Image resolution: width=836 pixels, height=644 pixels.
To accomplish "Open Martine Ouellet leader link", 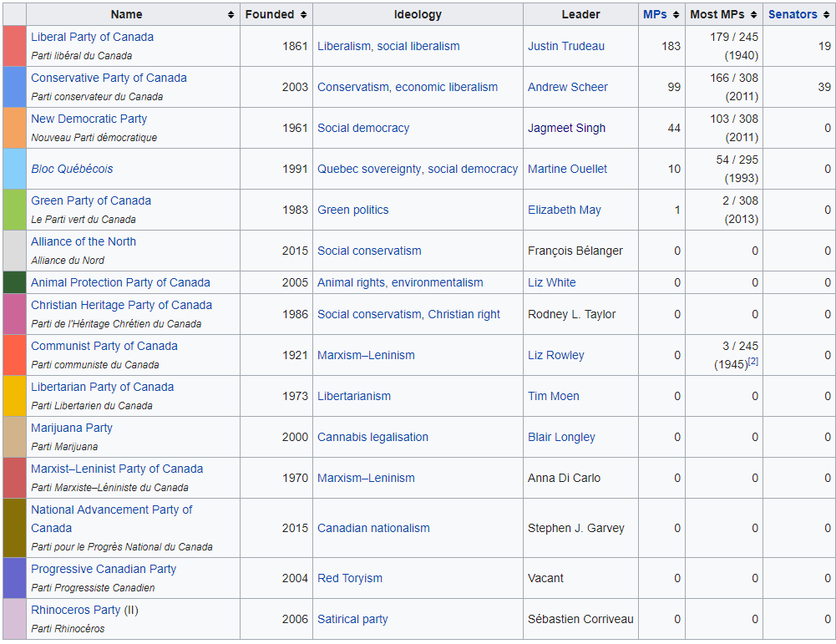I will 568,169.
